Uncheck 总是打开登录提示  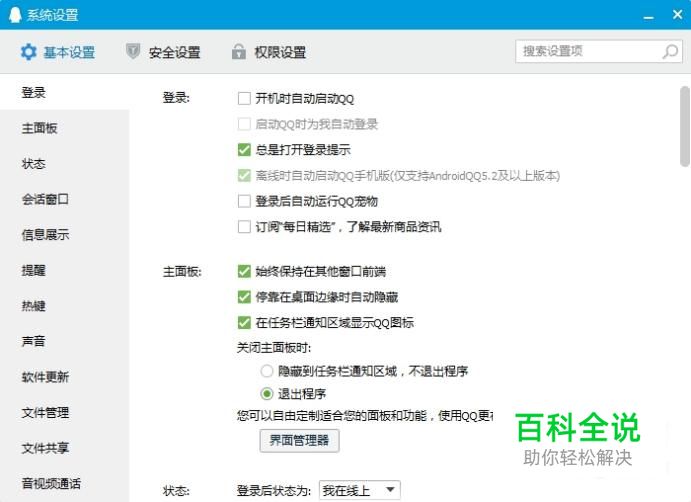point(244,150)
